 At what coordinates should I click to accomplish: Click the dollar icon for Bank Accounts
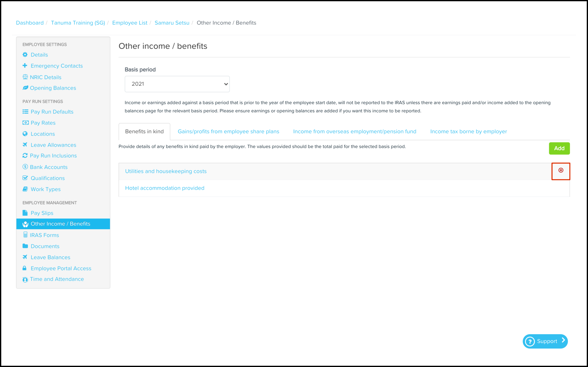click(x=25, y=167)
